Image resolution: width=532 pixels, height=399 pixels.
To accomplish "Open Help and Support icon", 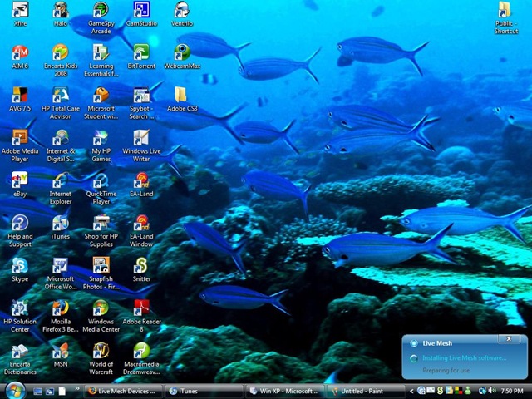I will pos(20,231).
